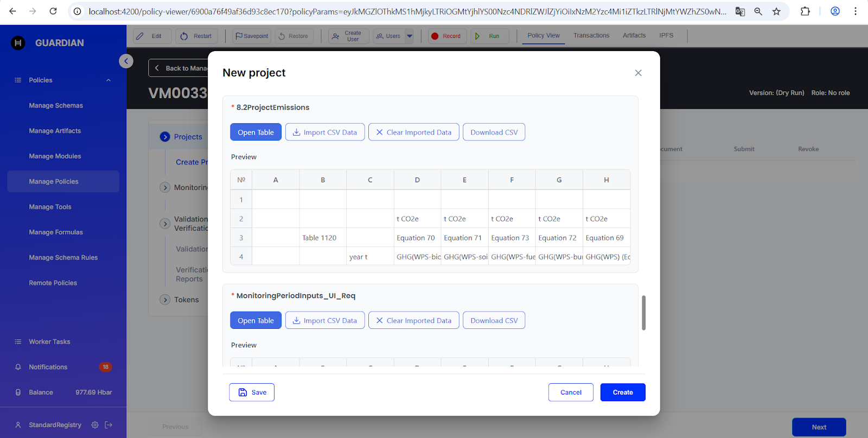
Task: Open settings gear beside StandardRegistry
Action: [x=95, y=425]
